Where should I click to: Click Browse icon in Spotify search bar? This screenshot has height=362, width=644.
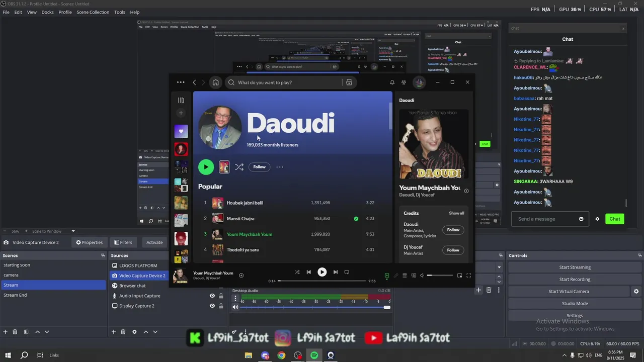[349, 82]
